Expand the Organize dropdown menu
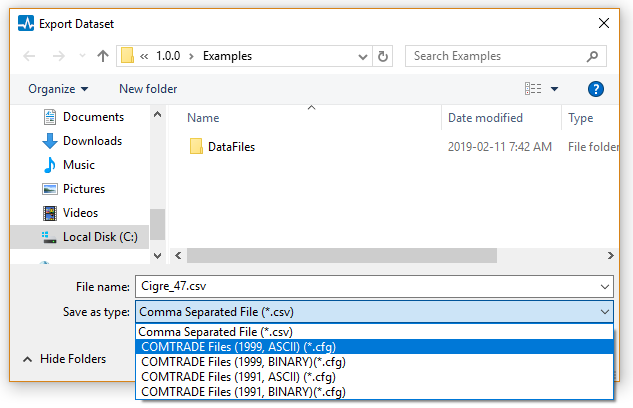The height and width of the screenshot is (408, 633). pos(58,89)
